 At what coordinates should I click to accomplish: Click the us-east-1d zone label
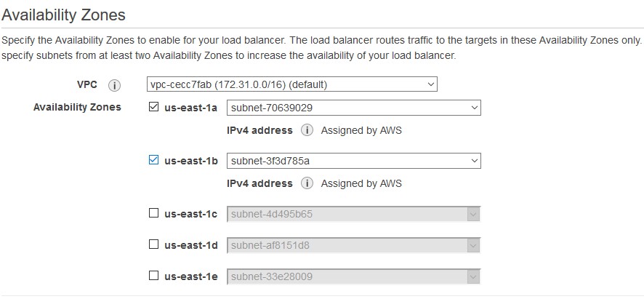(x=191, y=245)
